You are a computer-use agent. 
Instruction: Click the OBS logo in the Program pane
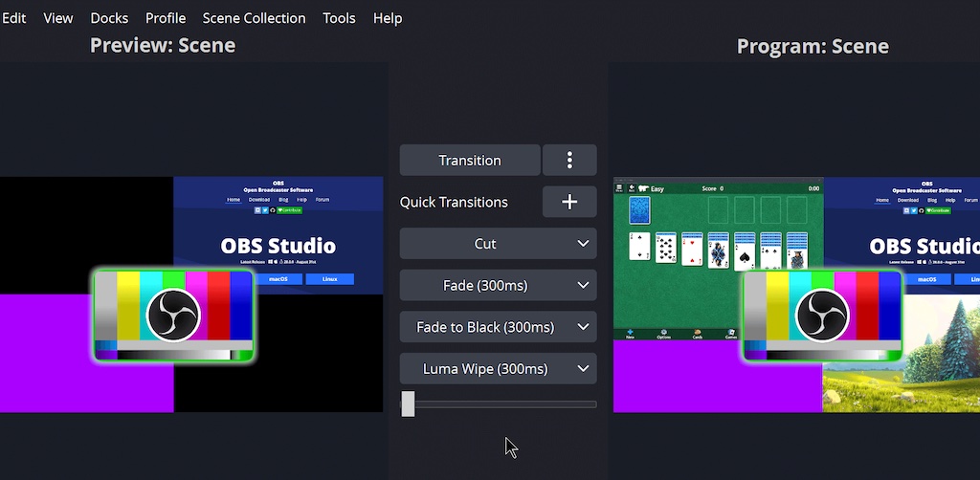pos(822,315)
